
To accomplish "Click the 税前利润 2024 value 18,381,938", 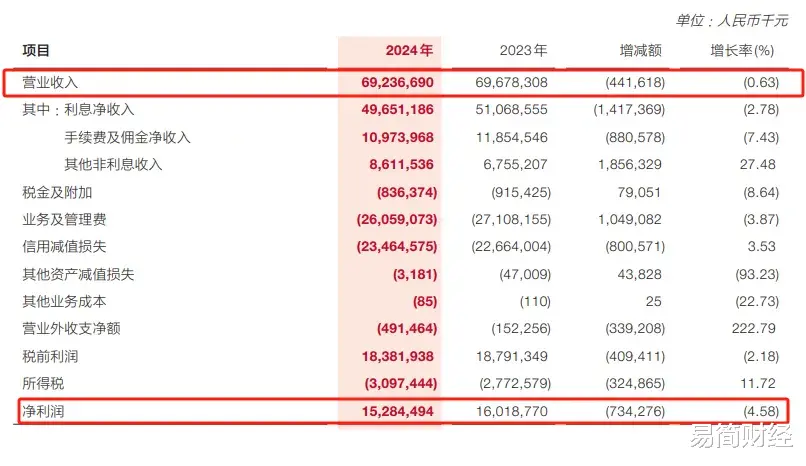I will tap(395, 356).
